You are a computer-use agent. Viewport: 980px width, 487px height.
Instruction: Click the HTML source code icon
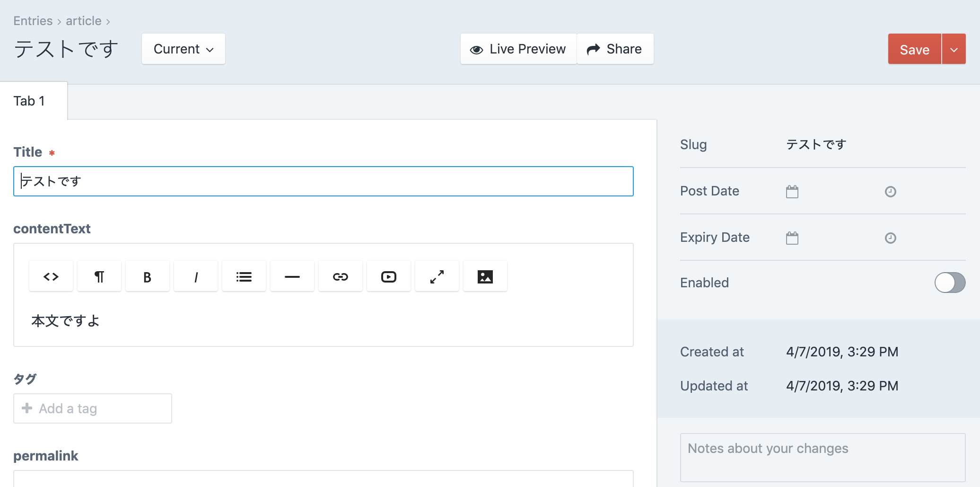click(51, 277)
